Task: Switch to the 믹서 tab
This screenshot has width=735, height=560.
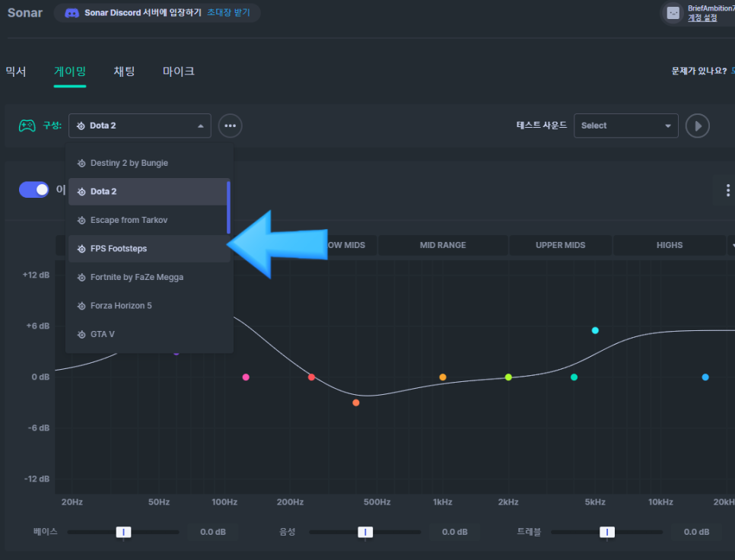Action: pos(16,72)
